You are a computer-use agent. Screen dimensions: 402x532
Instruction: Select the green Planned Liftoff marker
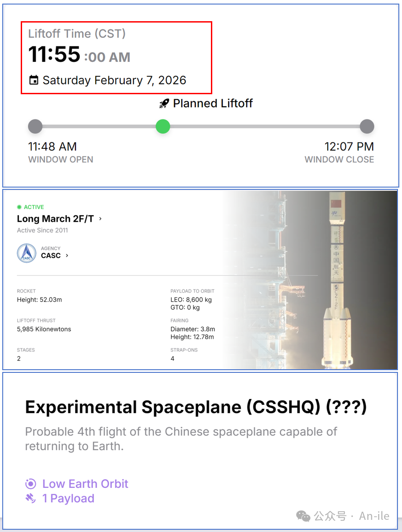(163, 127)
